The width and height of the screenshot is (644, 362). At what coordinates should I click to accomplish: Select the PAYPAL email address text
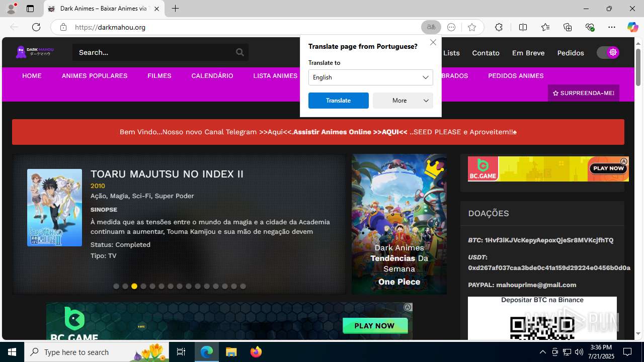[x=536, y=285]
